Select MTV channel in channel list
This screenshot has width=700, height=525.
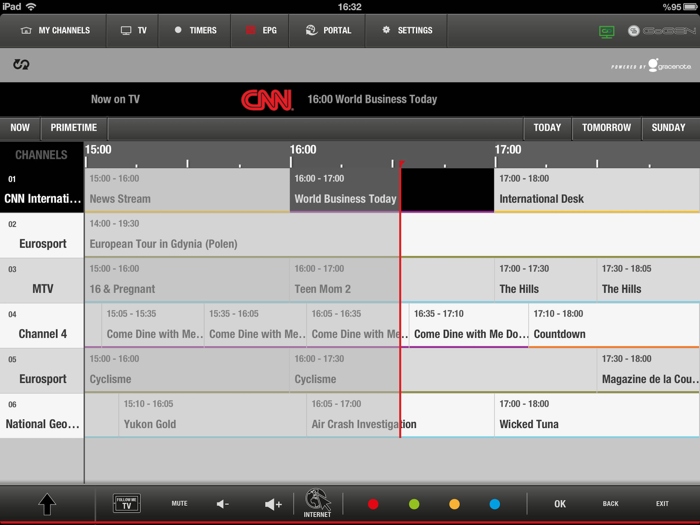pyautogui.click(x=42, y=280)
